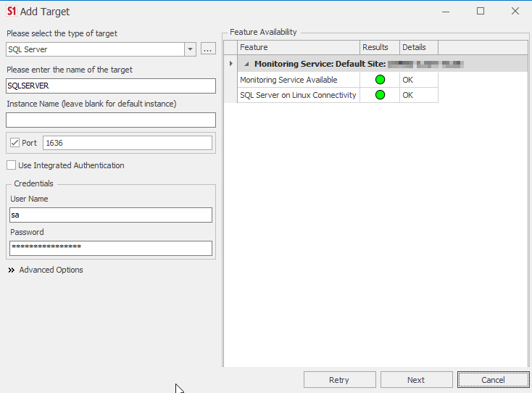Viewport: 532px width, 393px height.
Task: Expand the Advanced Options section
Action: (46, 270)
